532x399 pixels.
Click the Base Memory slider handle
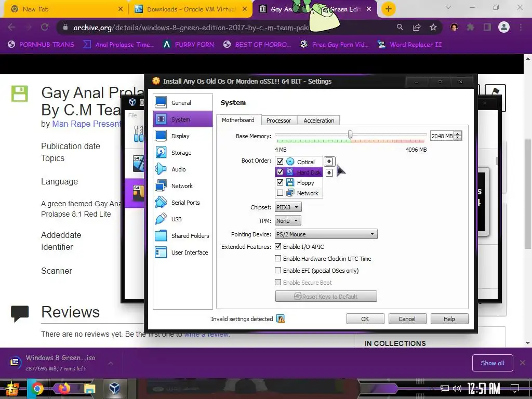[x=350, y=135]
